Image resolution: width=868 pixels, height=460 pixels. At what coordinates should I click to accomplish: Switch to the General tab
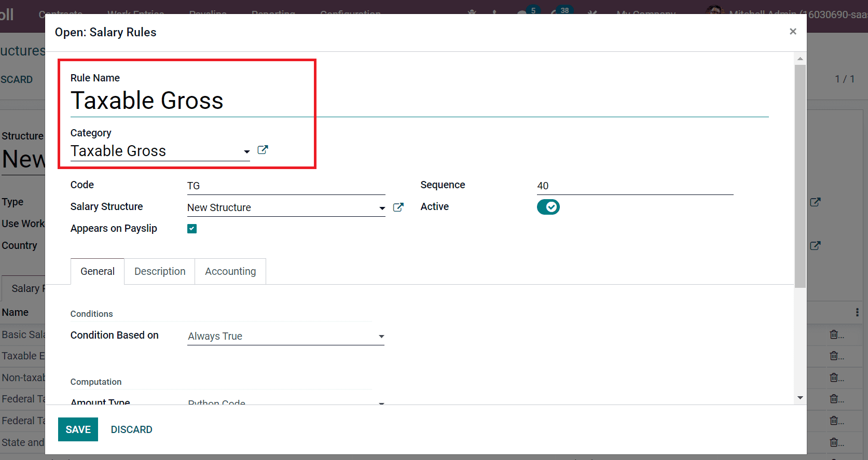click(x=98, y=271)
